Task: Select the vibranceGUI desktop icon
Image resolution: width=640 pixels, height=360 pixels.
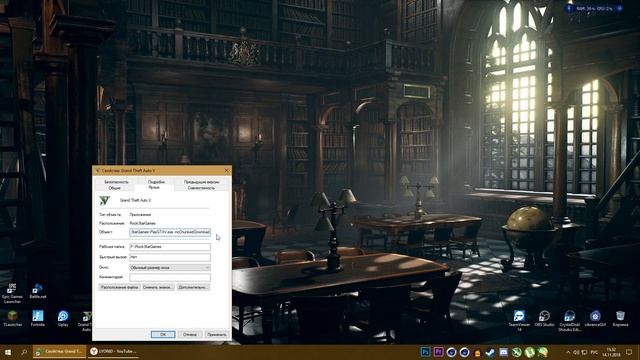Action: pyautogui.click(x=595, y=318)
